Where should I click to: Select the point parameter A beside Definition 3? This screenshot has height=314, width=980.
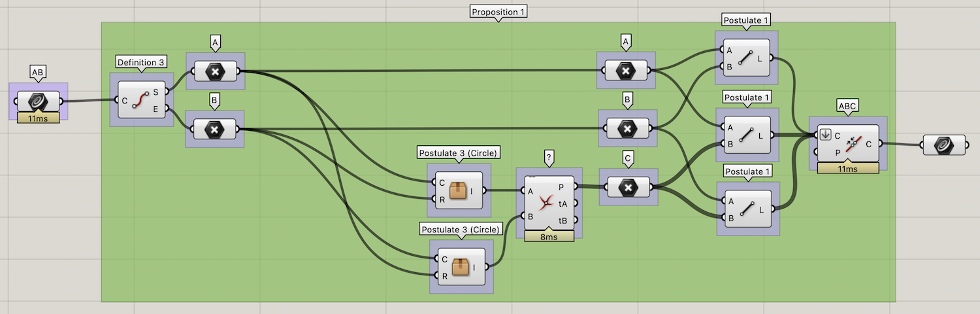(x=215, y=72)
